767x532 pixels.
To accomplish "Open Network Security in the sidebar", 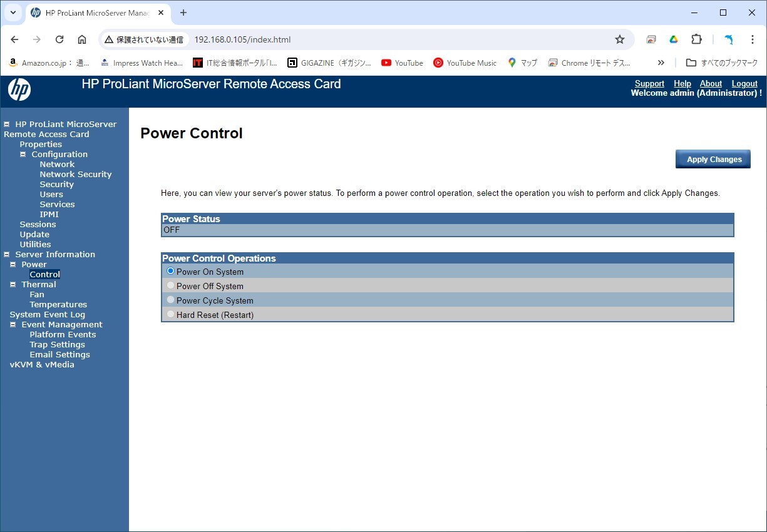I will click(x=76, y=174).
